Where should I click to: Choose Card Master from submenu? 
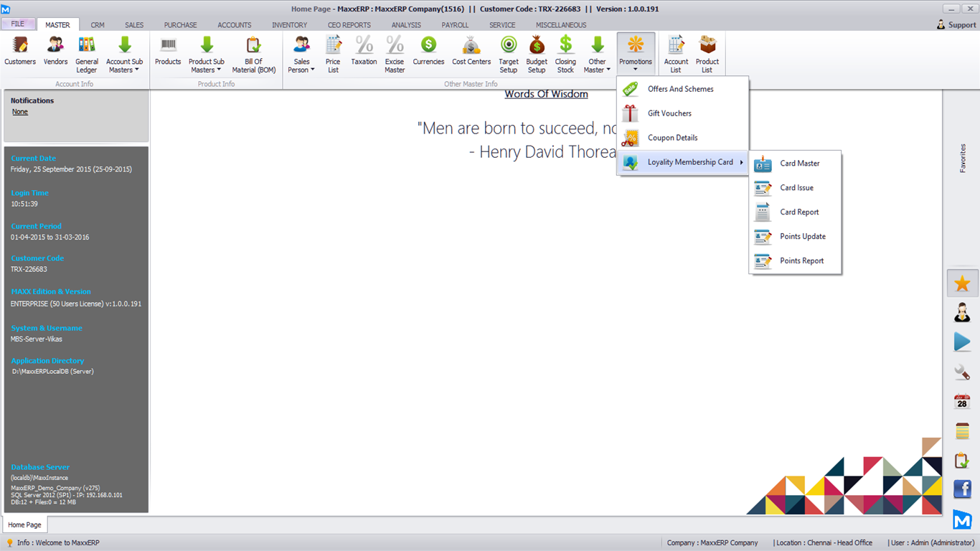[799, 164]
